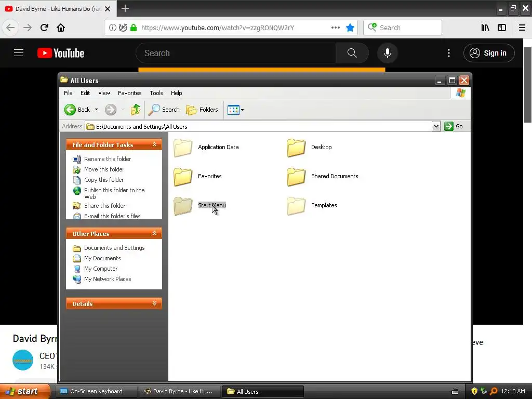
Task: Expand the Details panel
Action: pyautogui.click(x=154, y=303)
